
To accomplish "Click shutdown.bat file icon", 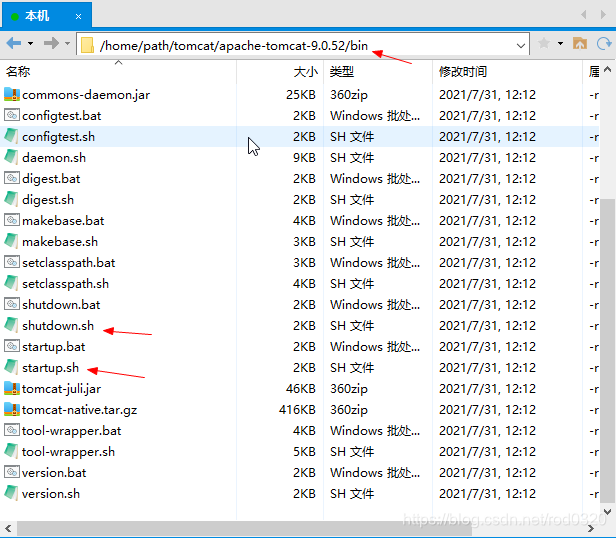I will click(12, 304).
